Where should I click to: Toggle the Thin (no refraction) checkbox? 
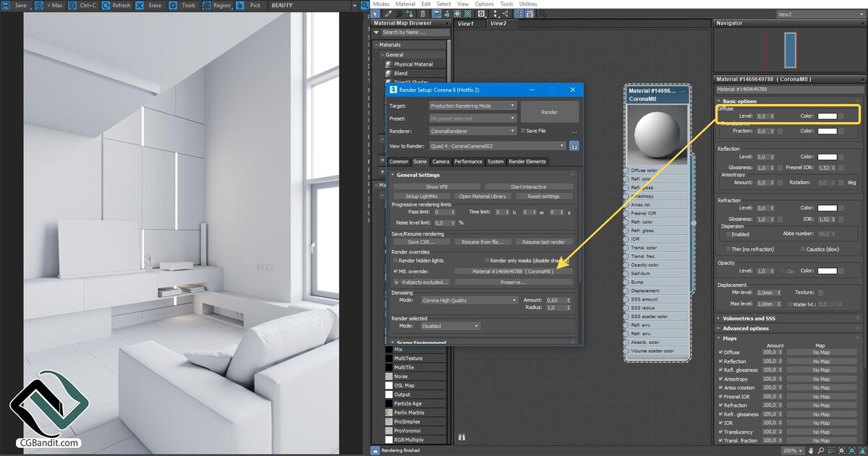pos(728,249)
